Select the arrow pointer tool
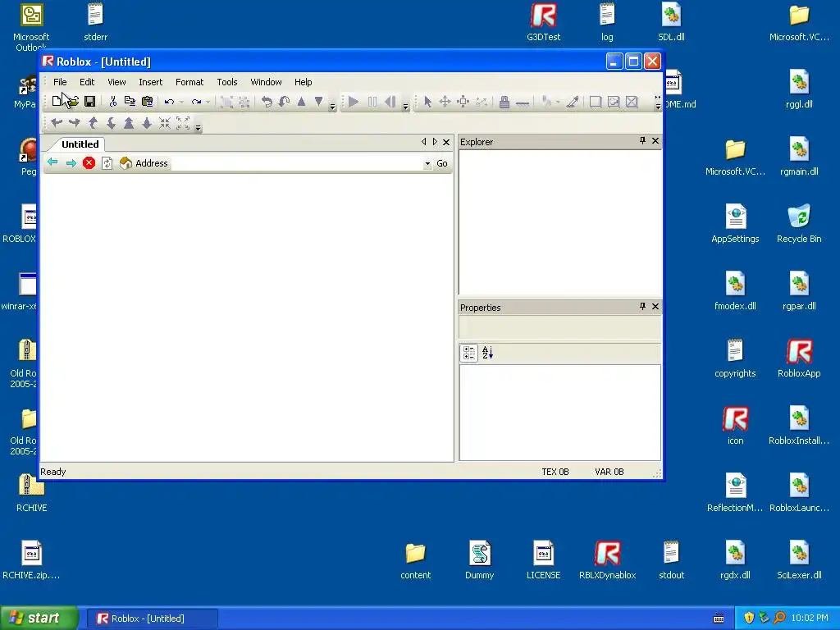Viewport: 840px width, 630px height. coord(427,102)
